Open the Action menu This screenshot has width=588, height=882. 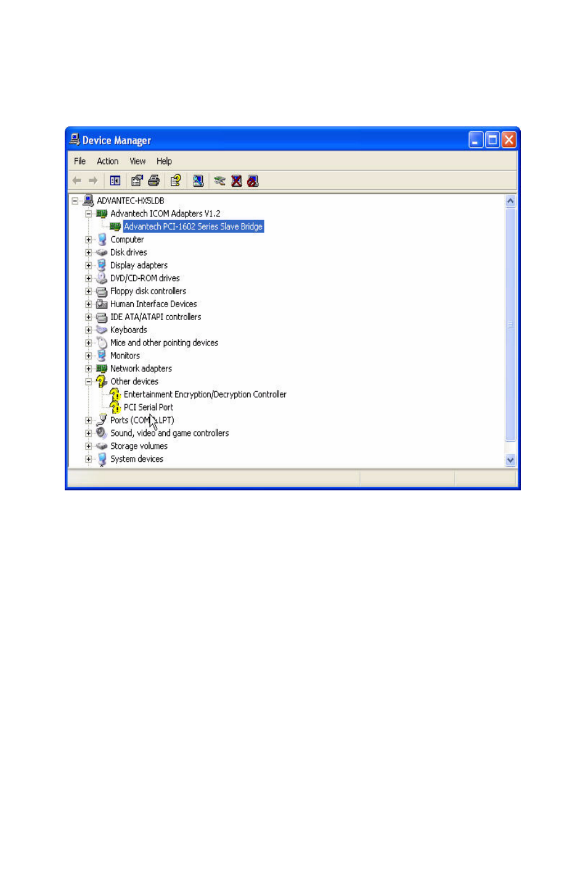pos(108,161)
